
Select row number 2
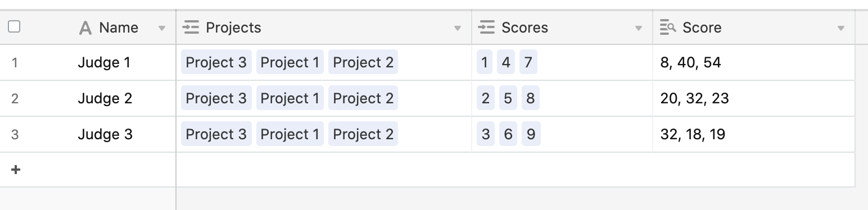pyautogui.click(x=15, y=98)
